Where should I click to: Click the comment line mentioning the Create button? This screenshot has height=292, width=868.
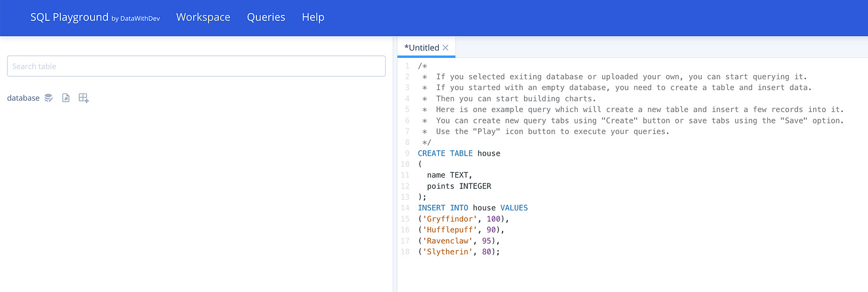(x=633, y=120)
